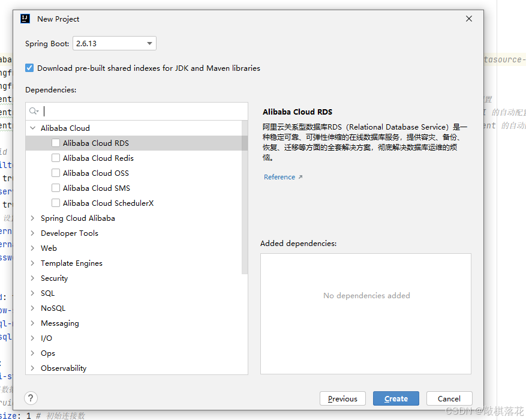Disable pre-built shared indexes download
Image resolution: width=526 pixels, height=420 pixels.
(x=29, y=68)
